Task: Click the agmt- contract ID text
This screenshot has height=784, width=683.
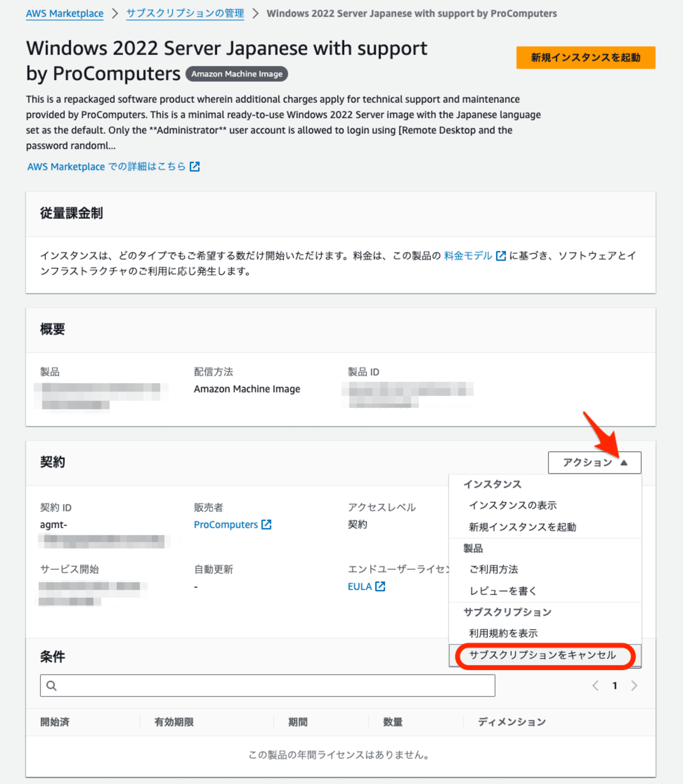Action: coord(54,524)
